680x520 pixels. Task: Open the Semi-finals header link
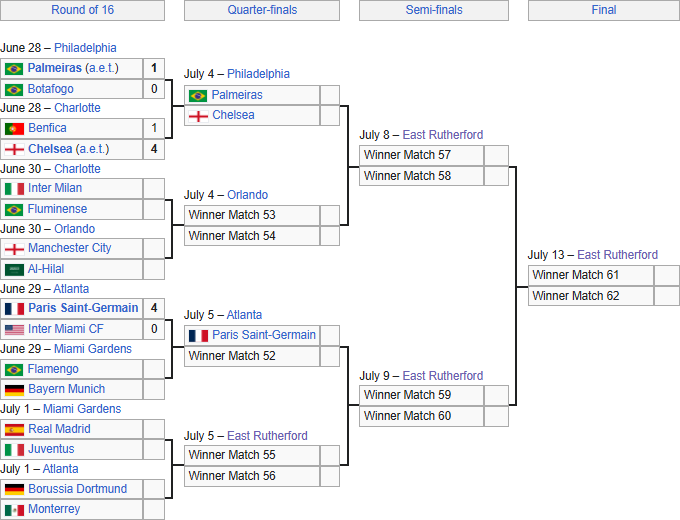pyautogui.click(x=434, y=10)
